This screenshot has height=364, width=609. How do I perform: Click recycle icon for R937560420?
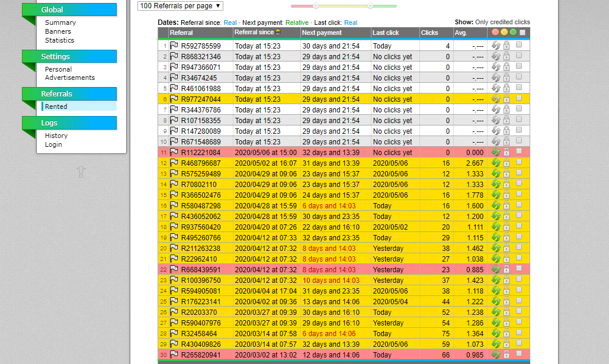496,227
